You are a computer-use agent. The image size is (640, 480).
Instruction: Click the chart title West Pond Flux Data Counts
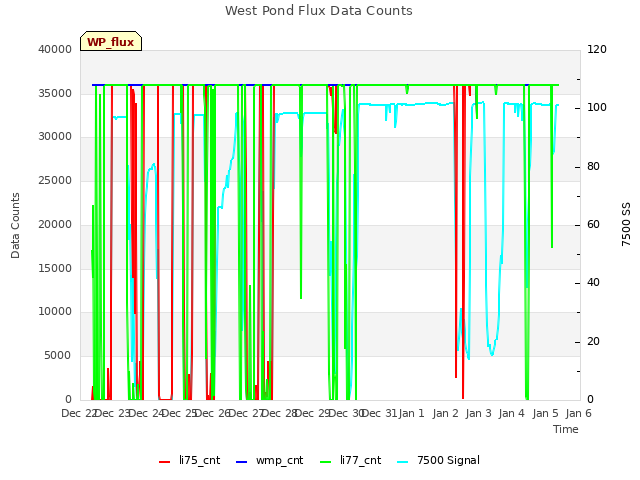pos(319,11)
